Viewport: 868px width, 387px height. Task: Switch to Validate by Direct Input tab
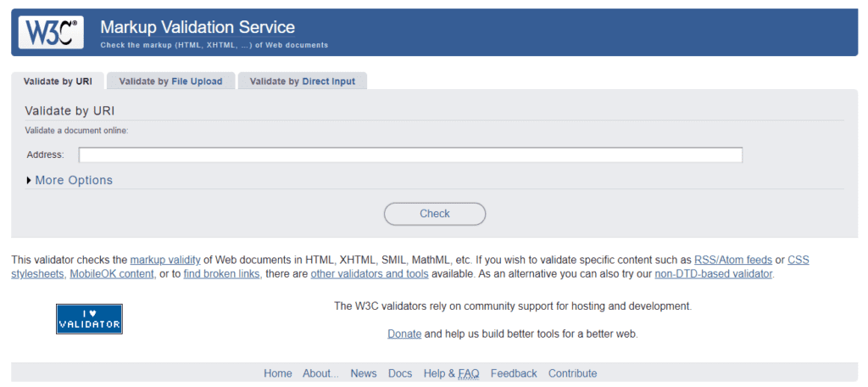click(303, 81)
